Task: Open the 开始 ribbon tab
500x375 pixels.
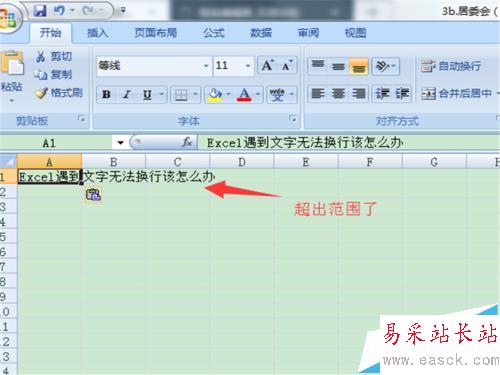Action: coord(50,33)
